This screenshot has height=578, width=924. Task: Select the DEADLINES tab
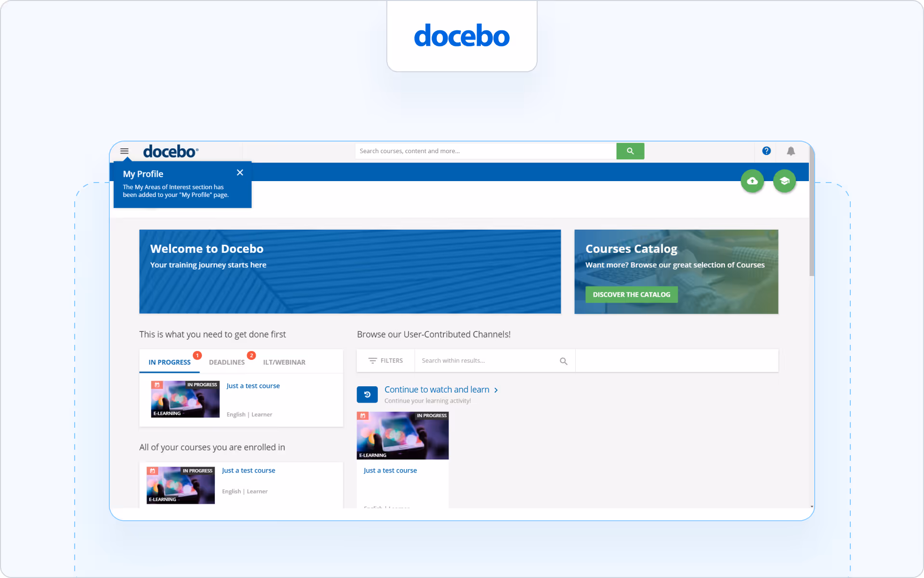(227, 362)
